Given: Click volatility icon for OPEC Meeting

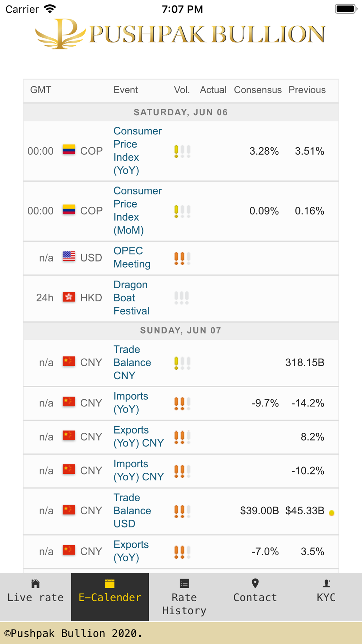Looking at the screenshot, I should coord(182,258).
